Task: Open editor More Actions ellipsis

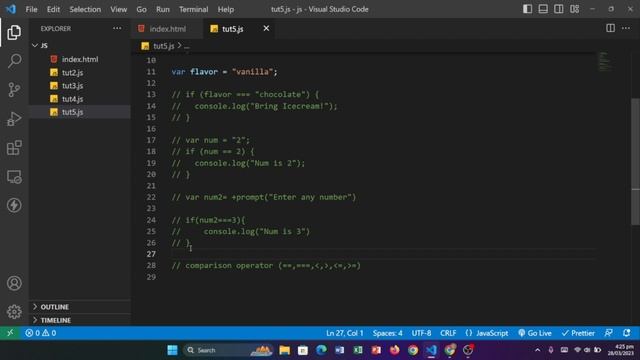Action: click(626, 28)
